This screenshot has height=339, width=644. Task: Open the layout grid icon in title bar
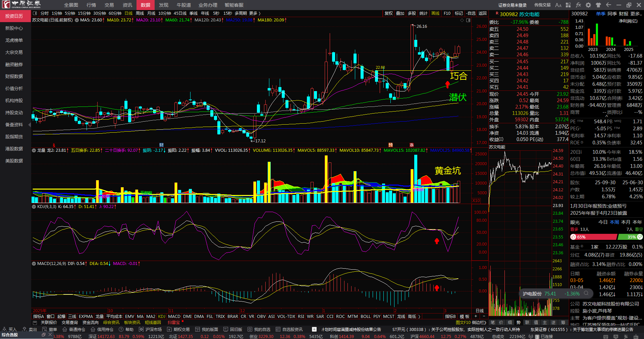click(568, 5)
